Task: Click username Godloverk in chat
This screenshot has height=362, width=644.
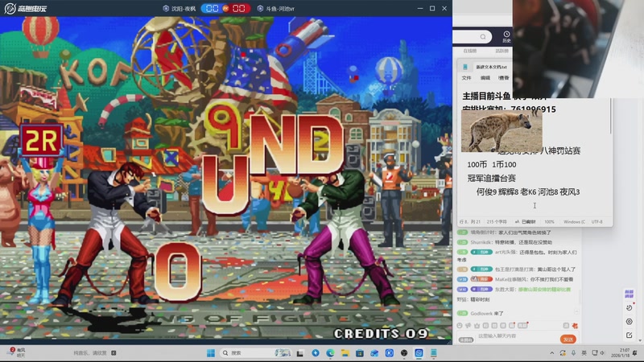Action: pos(481,313)
